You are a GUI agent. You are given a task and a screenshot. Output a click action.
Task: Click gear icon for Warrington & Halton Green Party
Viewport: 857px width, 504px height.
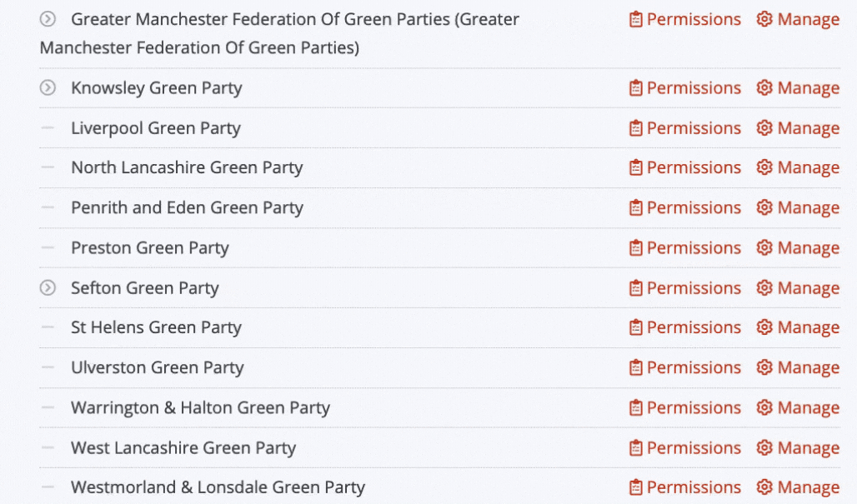click(x=764, y=408)
